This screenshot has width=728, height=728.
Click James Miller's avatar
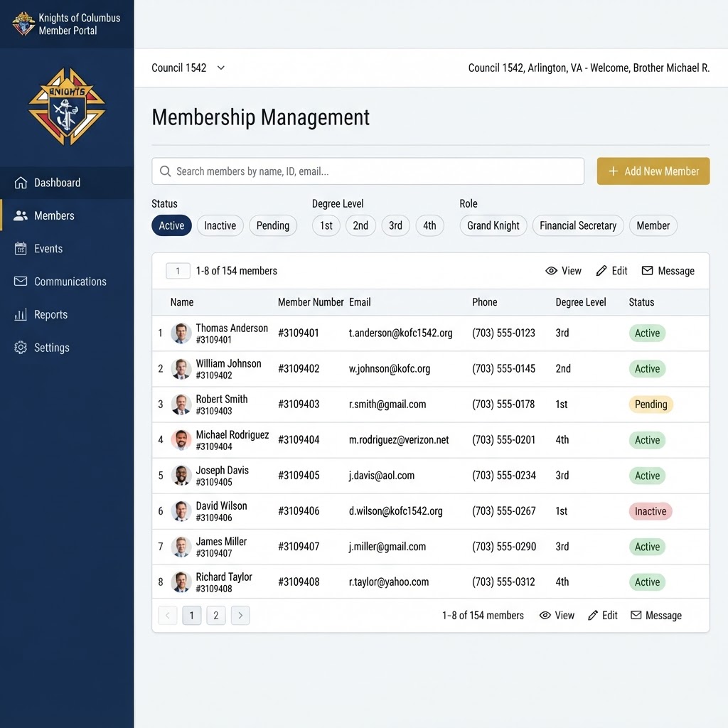[x=181, y=547]
